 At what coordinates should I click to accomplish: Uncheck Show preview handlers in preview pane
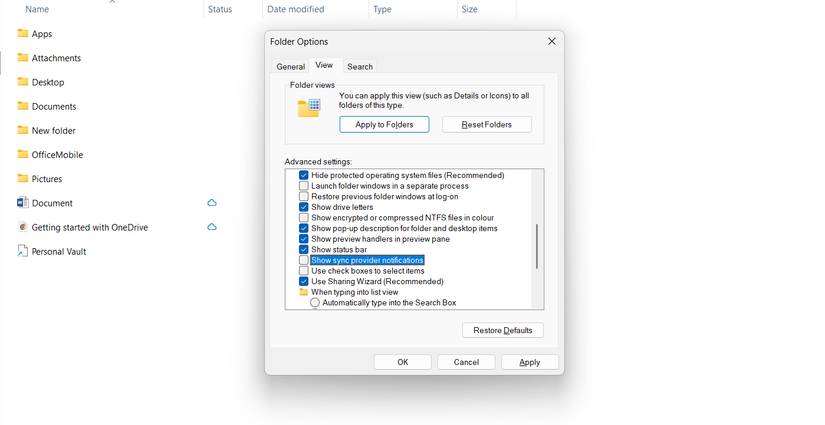click(304, 239)
